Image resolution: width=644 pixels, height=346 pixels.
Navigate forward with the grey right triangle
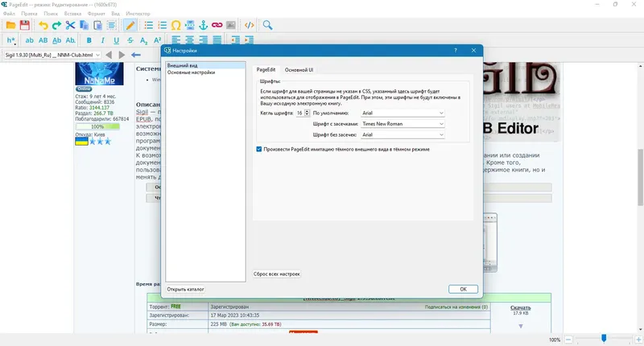pyautogui.click(x=122, y=55)
